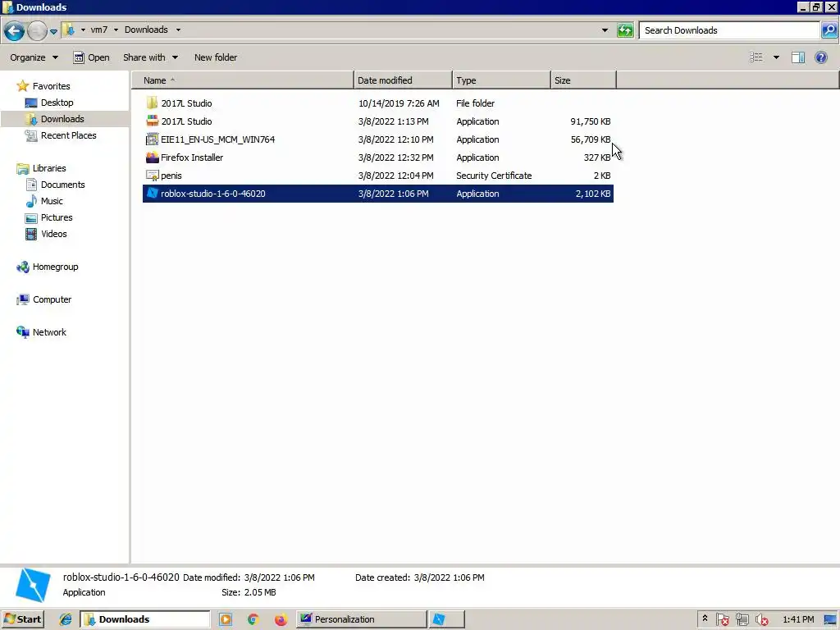The width and height of the screenshot is (840, 630).
Task: Open the recent pages dropdown arrow
Action: [53, 32]
